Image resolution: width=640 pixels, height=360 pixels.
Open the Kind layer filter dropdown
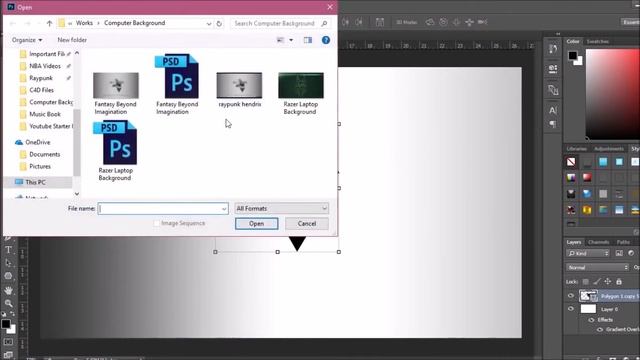(x=588, y=253)
